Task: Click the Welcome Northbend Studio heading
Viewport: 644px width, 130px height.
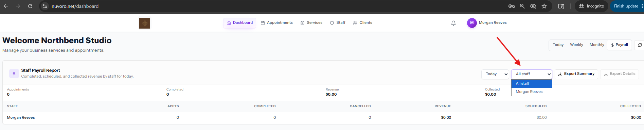Action: pos(57,40)
